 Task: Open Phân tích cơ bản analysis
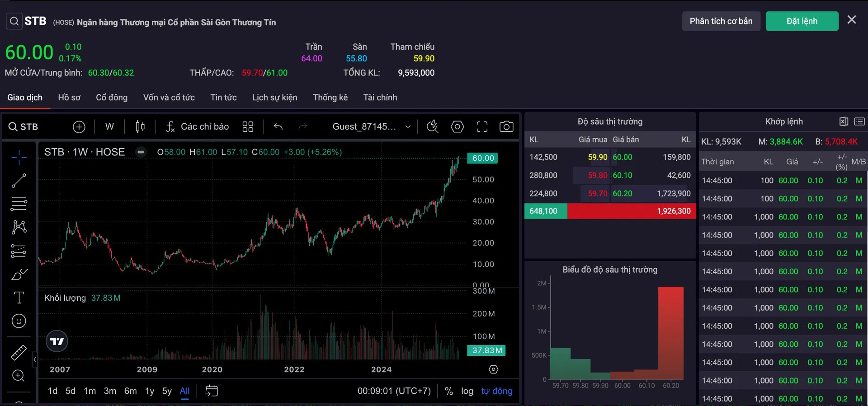tap(721, 21)
